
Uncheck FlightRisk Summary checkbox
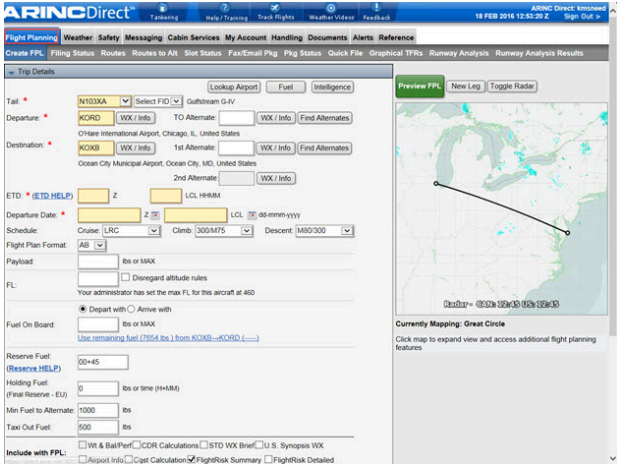click(x=192, y=459)
